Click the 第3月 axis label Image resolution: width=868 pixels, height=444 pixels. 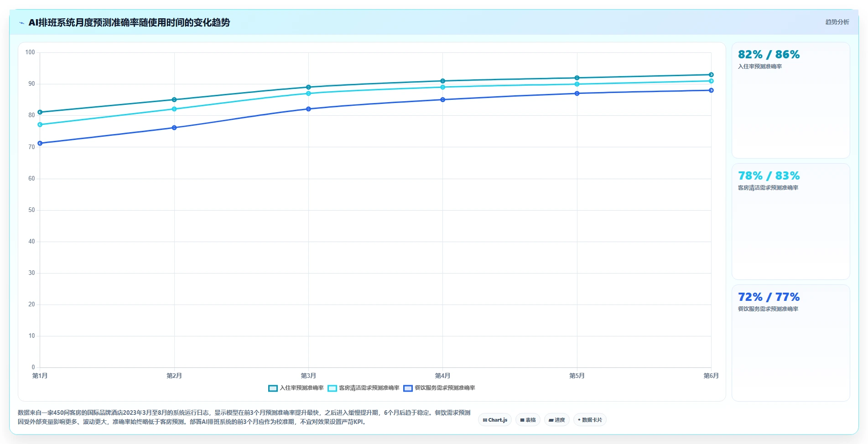coord(308,376)
